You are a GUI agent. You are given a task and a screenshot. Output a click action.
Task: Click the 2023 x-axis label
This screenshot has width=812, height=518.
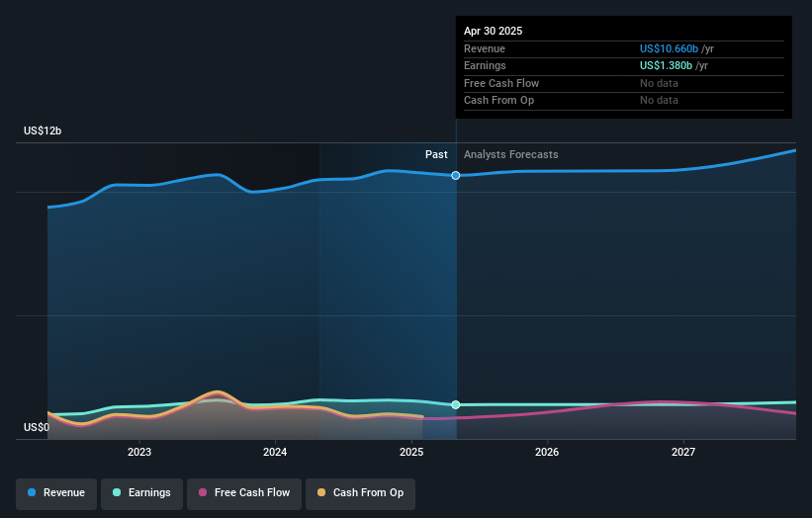(139, 452)
